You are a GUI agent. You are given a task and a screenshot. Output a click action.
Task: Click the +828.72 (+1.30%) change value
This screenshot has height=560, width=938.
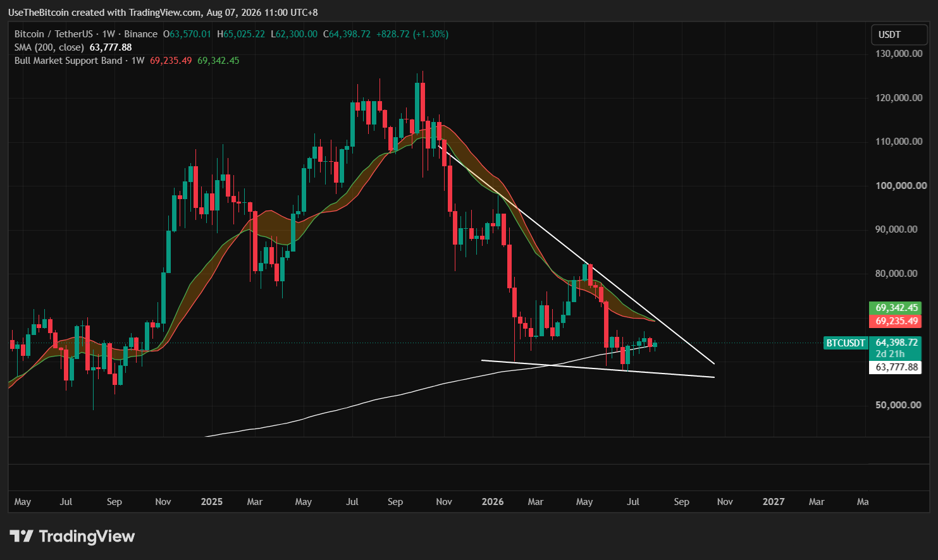[x=412, y=34]
